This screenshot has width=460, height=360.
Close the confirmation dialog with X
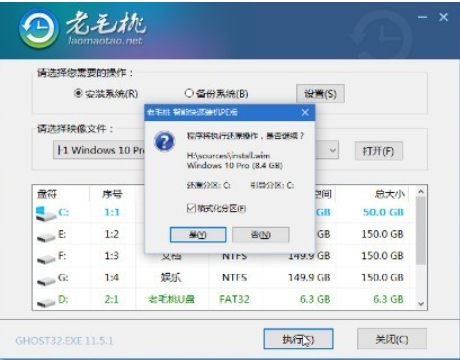(x=305, y=112)
